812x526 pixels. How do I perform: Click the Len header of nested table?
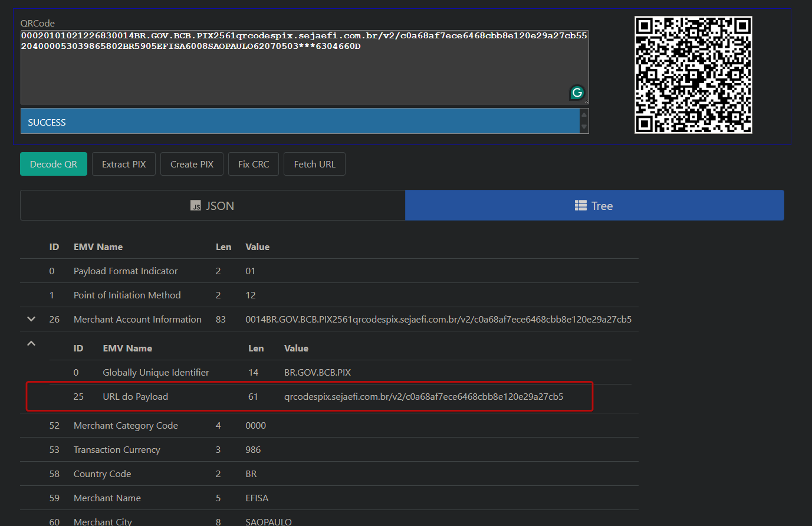pos(256,348)
